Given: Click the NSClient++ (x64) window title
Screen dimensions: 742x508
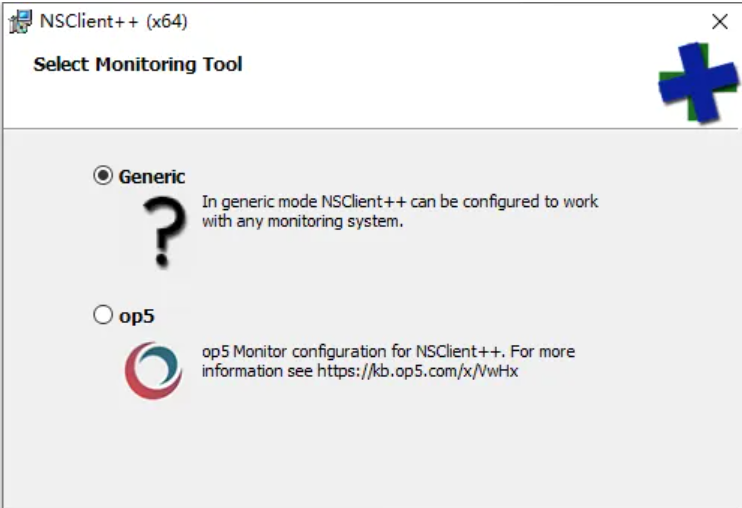Looking at the screenshot, I should pyautogui.click(x=114, y=21).
